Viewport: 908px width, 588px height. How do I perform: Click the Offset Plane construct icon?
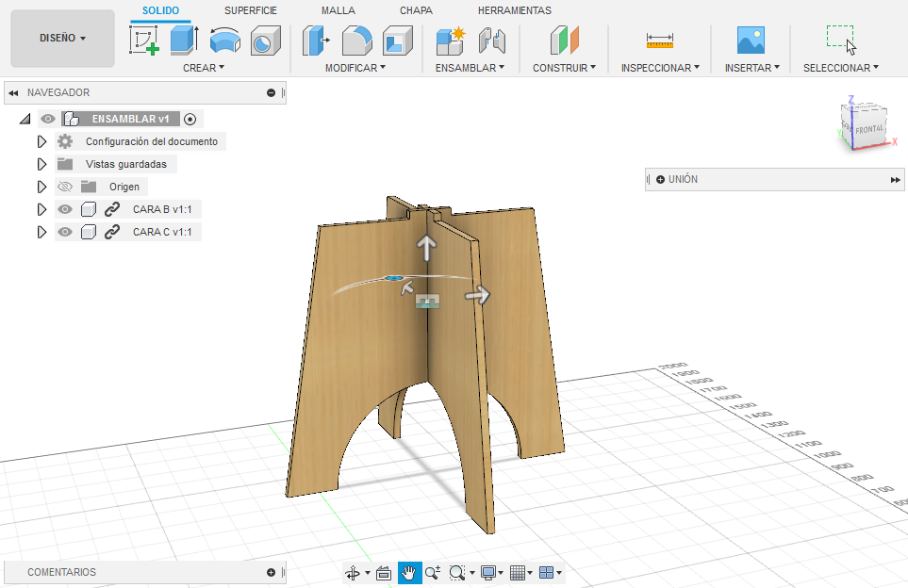[x=564, y=41]
